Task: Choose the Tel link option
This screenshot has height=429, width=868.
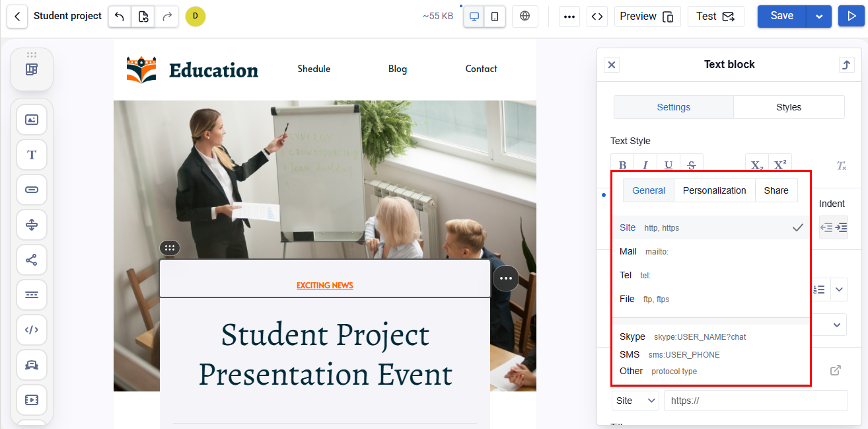Action: tap(711, 275)
